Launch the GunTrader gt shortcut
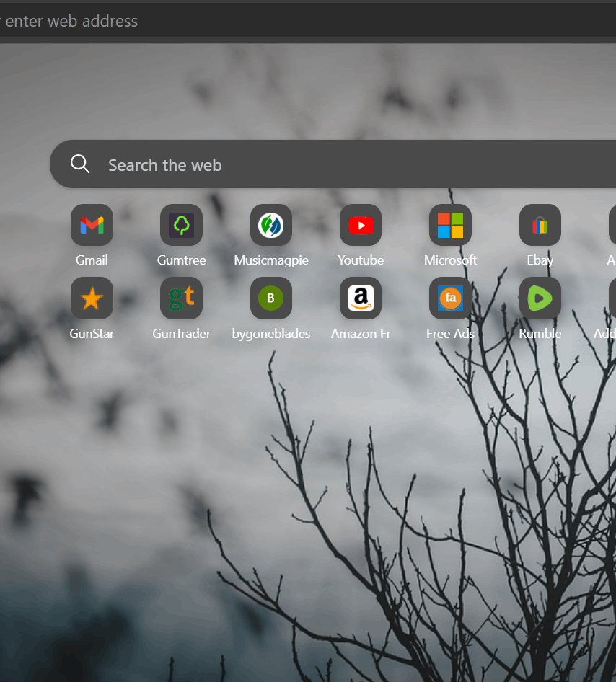Screen dimensions: 616x682 click(181, 298)
